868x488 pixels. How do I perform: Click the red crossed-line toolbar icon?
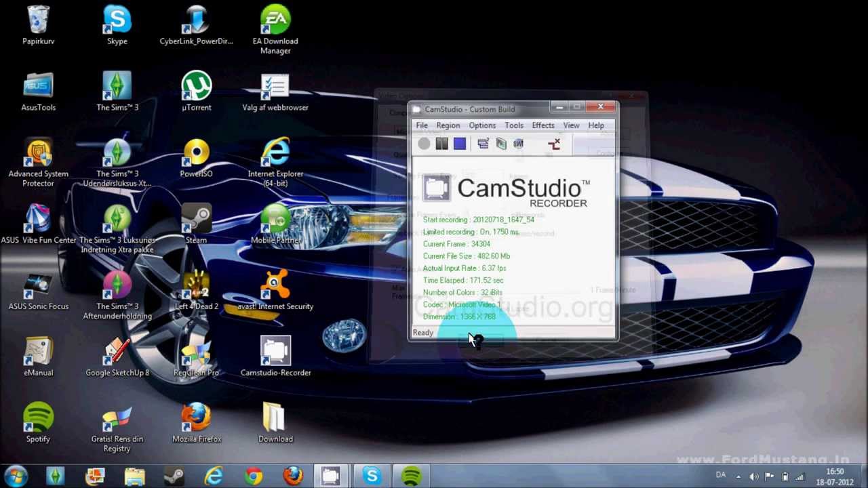554,144
